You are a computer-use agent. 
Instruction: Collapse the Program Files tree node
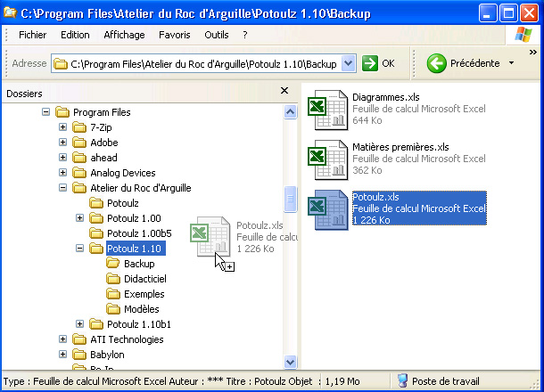45,112
